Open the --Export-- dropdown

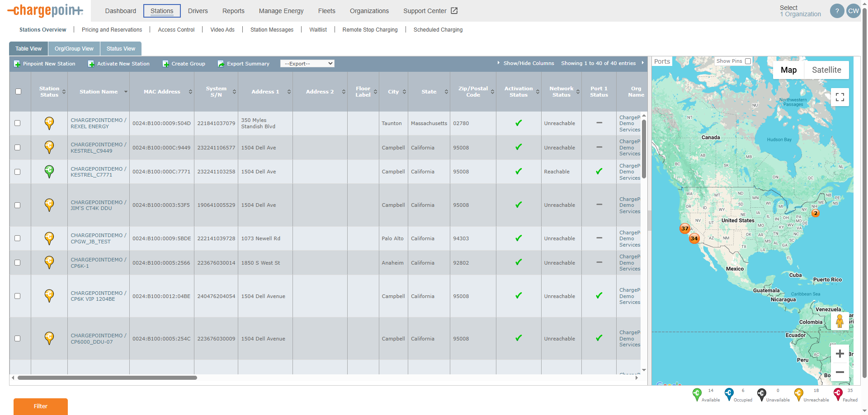click(x=307, y=64)
